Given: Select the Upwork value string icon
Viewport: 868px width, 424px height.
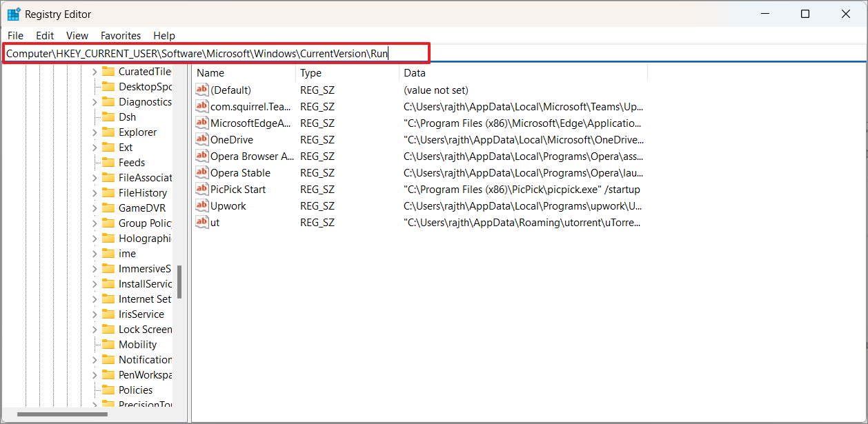Looking at the screenshot, I should point(201,205).
